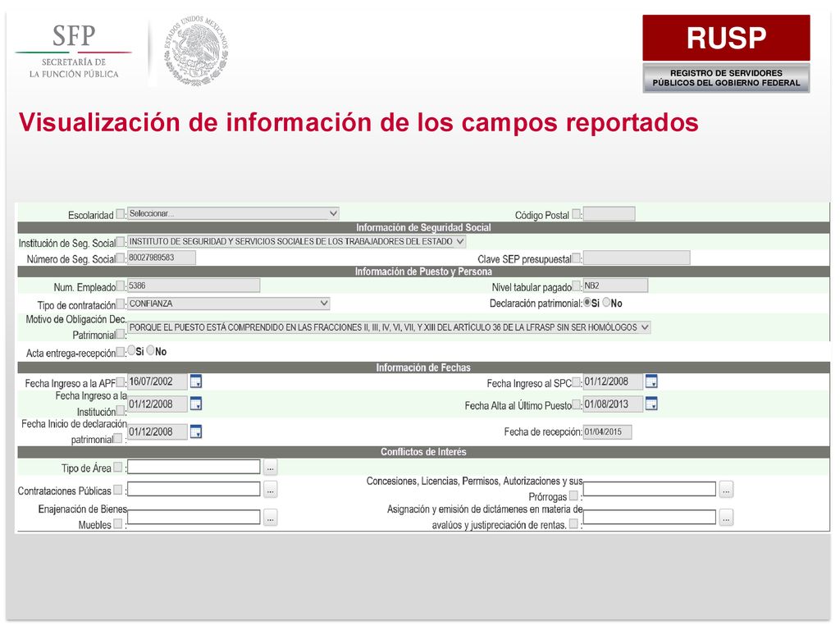This screenshot has height=630, width=840.
Task: Toggle the Nivel tabular pagado checkbox
Action: (x=576, y=285)
